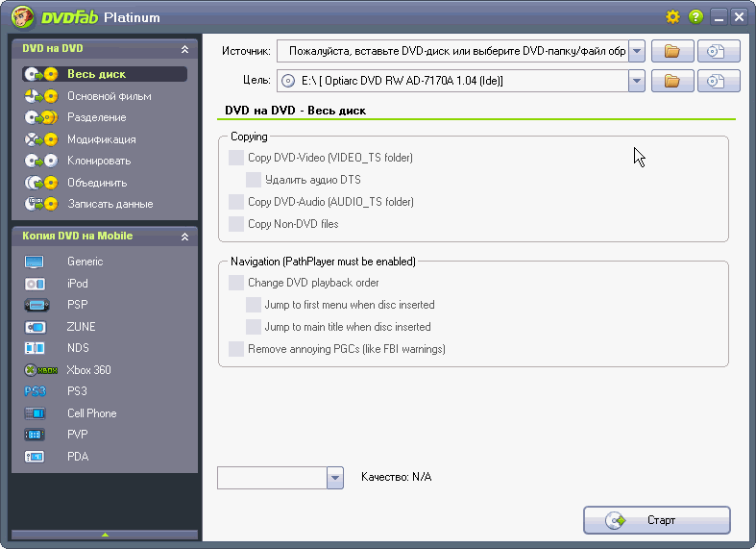Choose the Модификация option

101,139
